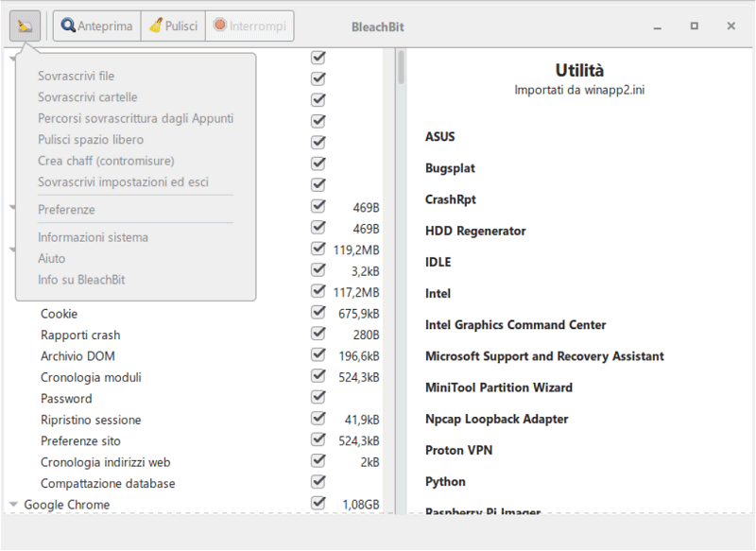The width and height of the screenshot is (756, 551).
Task: Open the BleachBit main menu icon
Action: click(25, 26)
